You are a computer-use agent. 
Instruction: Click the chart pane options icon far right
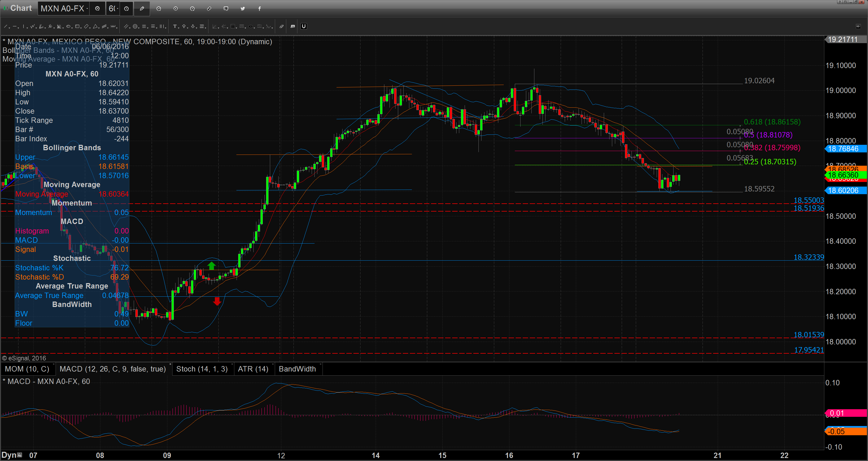(x=858, y=26)
